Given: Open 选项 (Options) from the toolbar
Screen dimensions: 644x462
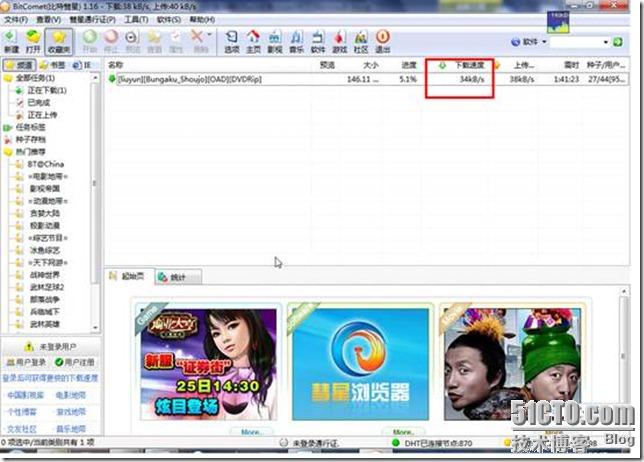Looking at the screenshot, I should (232, 41).
